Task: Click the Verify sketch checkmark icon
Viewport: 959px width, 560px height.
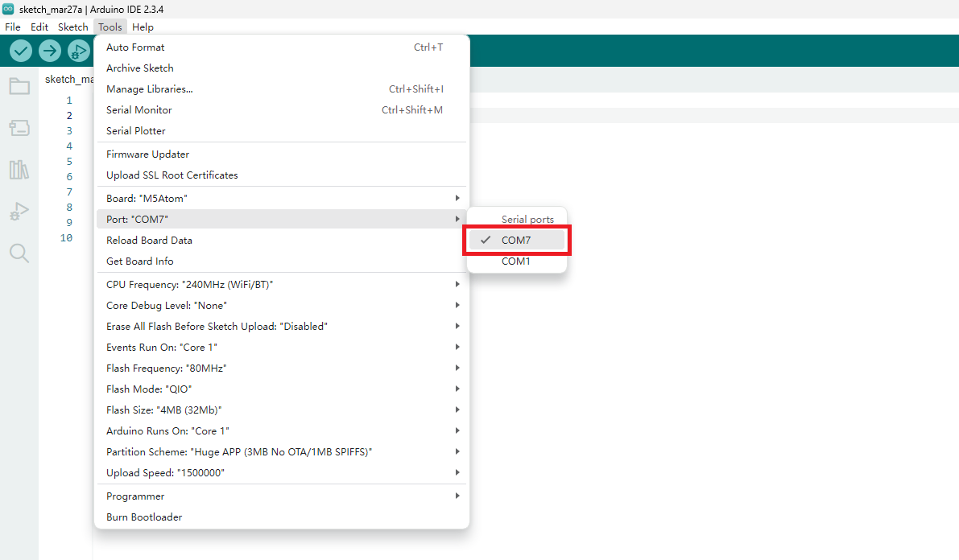Action: (21, 51)
